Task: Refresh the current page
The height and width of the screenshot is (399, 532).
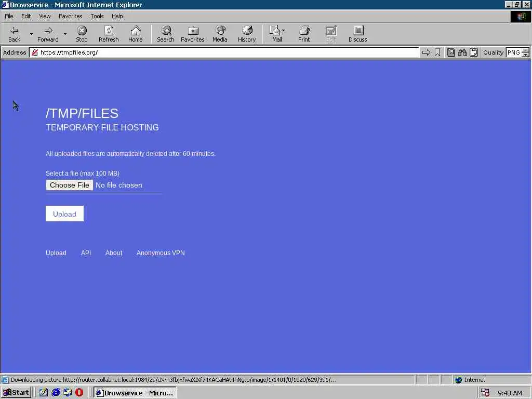Action: pyautogui.click(x=109, y=34)
